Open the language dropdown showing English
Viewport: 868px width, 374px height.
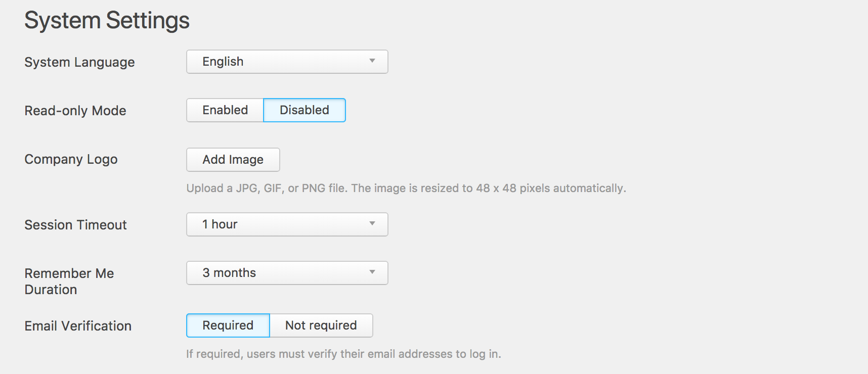pos(278,62)
